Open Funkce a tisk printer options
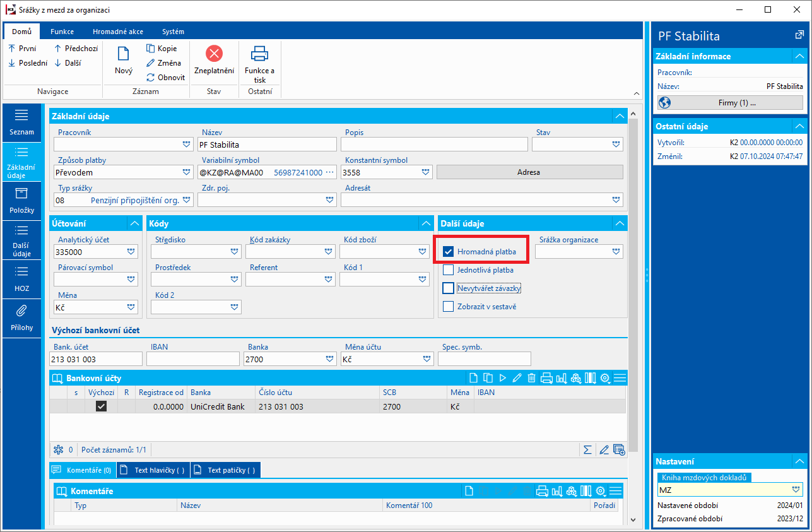812x532 pixels. click(260, 64)
